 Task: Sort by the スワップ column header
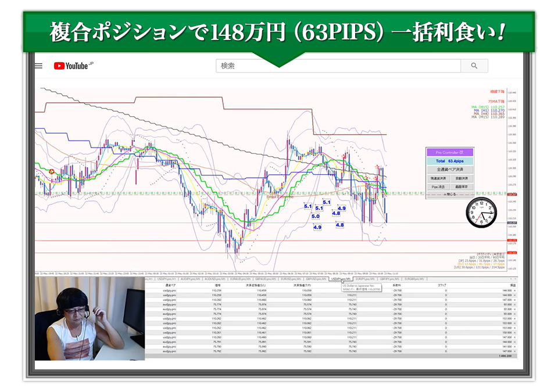tap(442, 285)
